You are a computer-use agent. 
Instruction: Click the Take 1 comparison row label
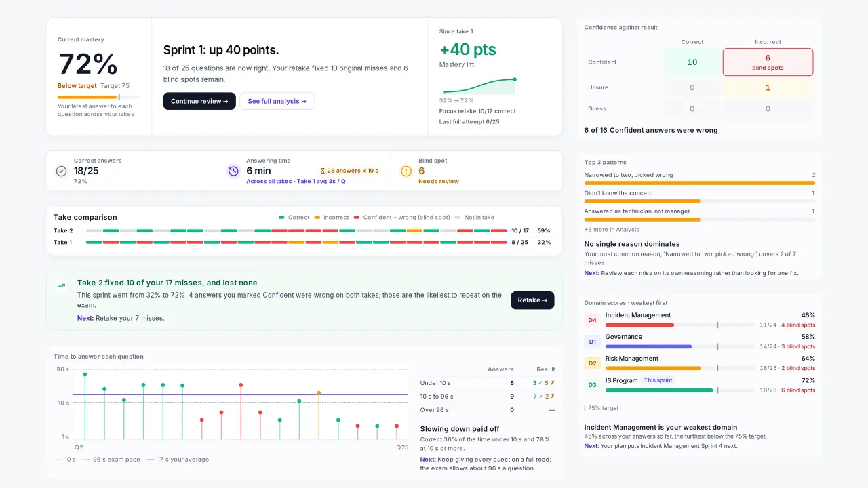tap(63, 242)
